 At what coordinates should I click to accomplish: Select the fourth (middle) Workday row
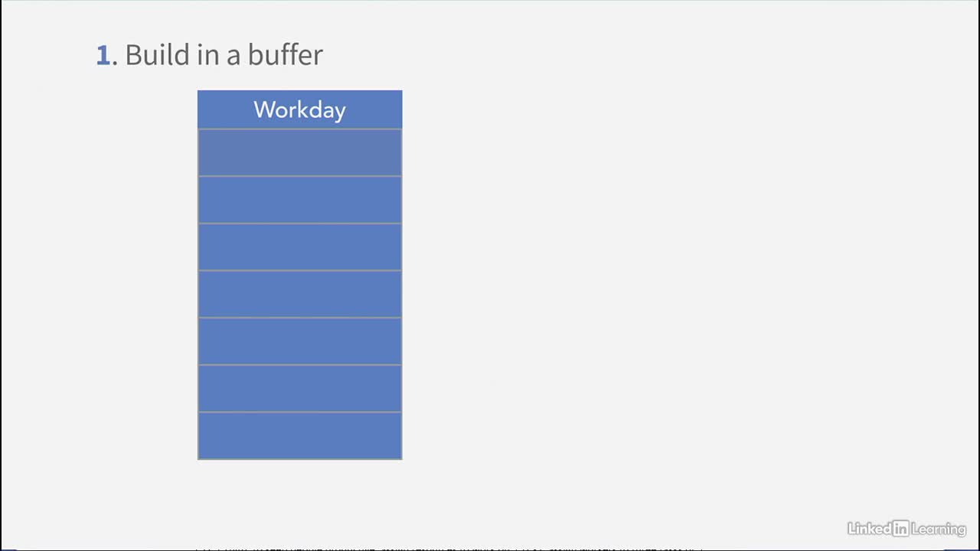299,294
